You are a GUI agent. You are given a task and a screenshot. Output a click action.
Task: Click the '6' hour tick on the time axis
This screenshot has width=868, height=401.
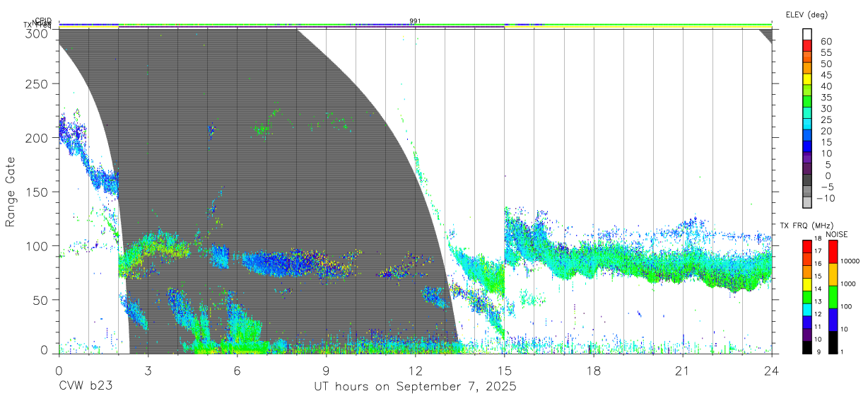[237, 370]
